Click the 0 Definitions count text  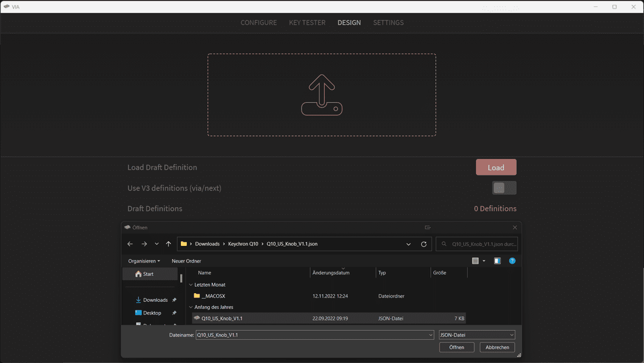495,208
